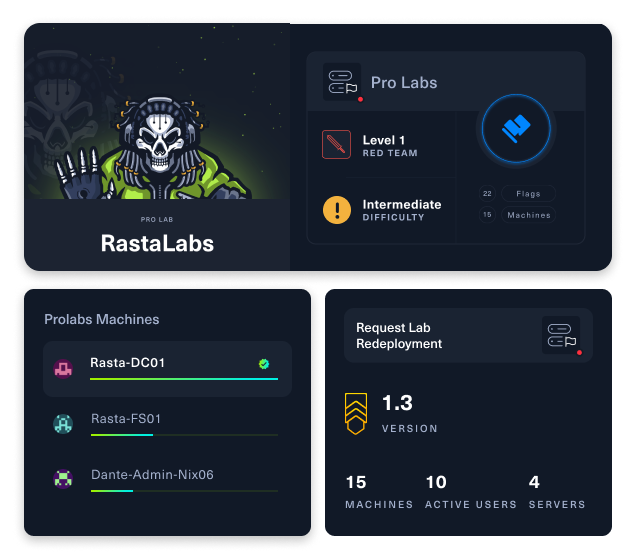Click the blue circular flag badge
This screenshot has height=560, width=636.
click(x=516, y=129)
